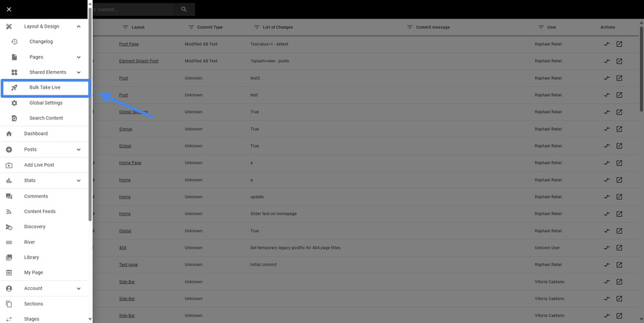Open the Post Page layout link
This screenshot has height=323, width=644.
[x=129, y=44]
